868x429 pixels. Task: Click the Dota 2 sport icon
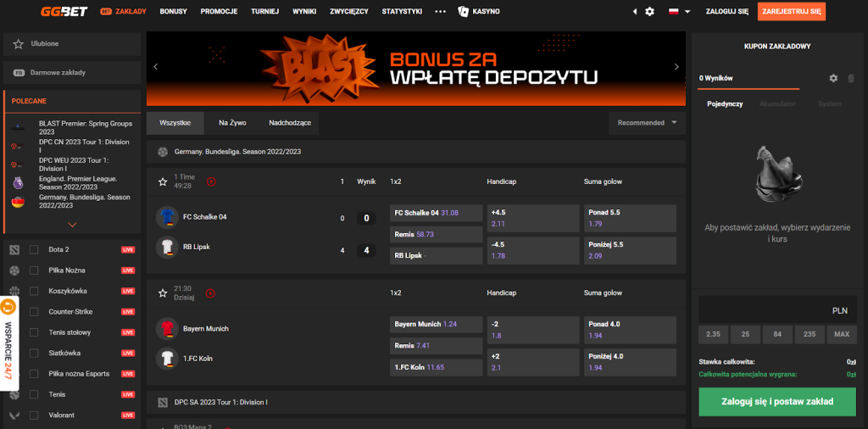click(15, 249)
